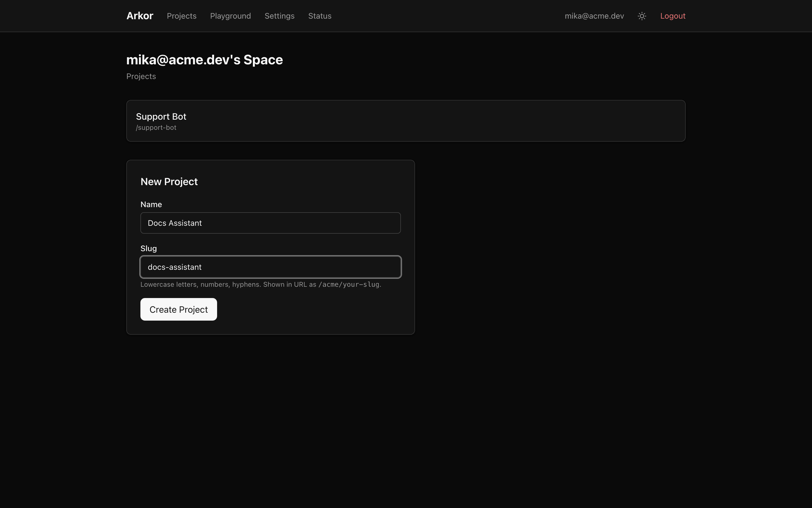Open the Playground nav item
The width and height of the screenshot is (812, 508).
pyautogui.click(x=230, y=16)
